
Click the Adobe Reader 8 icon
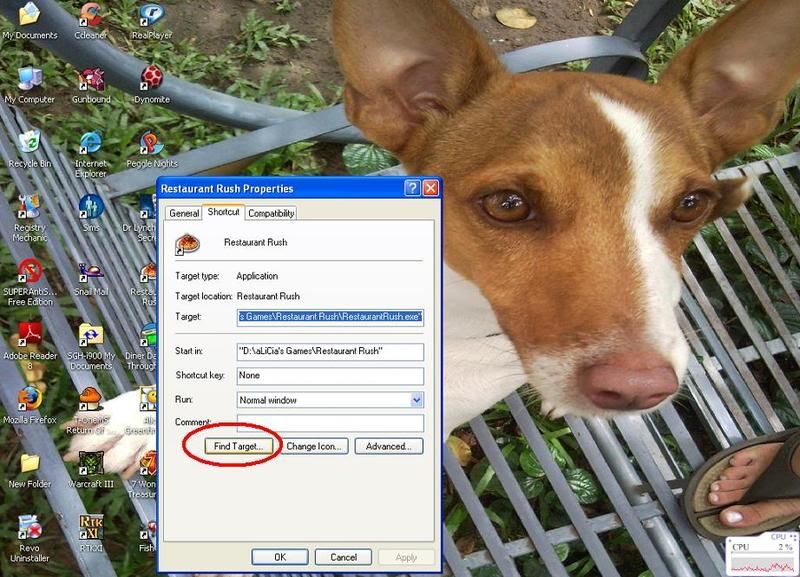30,335
